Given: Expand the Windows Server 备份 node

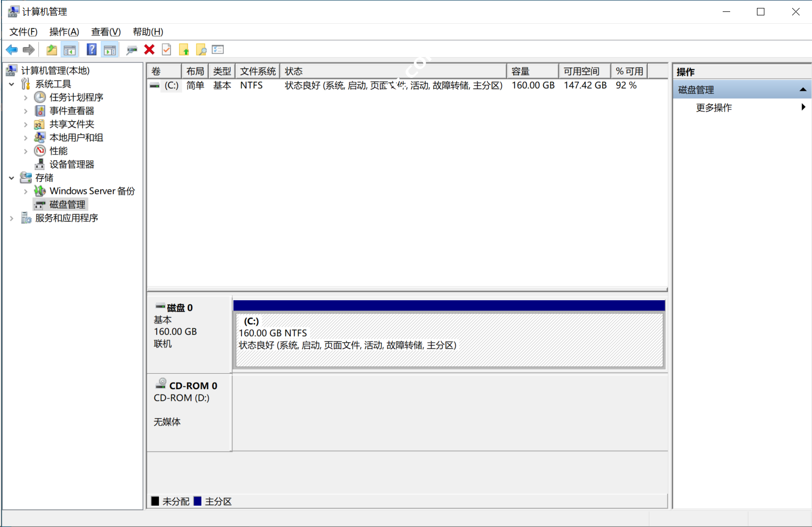Looking at the screenshot, I should (26, 192).
